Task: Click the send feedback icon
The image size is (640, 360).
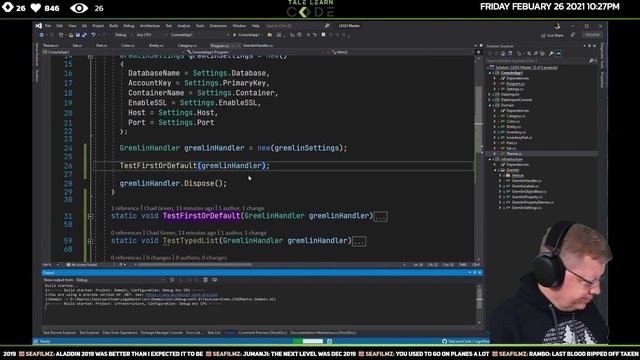Action: 573,35
